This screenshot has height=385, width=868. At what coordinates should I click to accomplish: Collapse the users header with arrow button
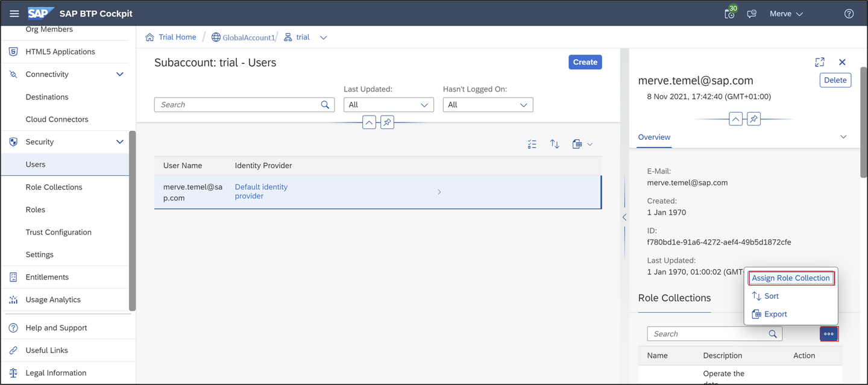369,122
